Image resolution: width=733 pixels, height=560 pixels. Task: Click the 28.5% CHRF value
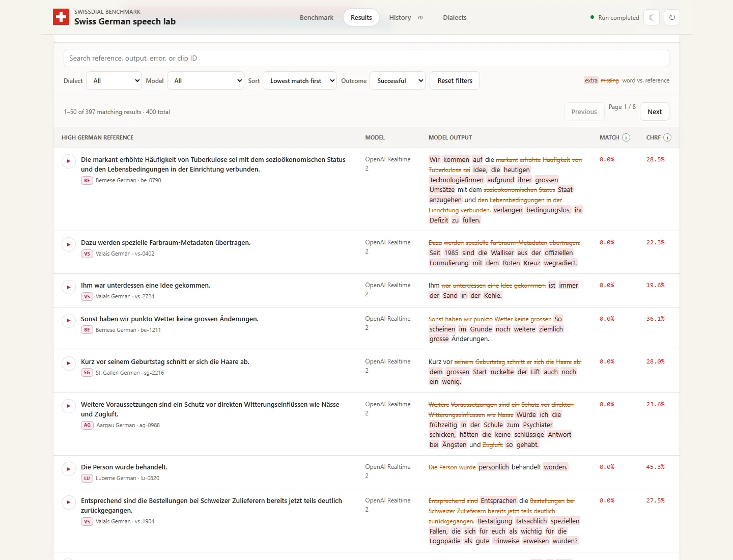(656, 159)
